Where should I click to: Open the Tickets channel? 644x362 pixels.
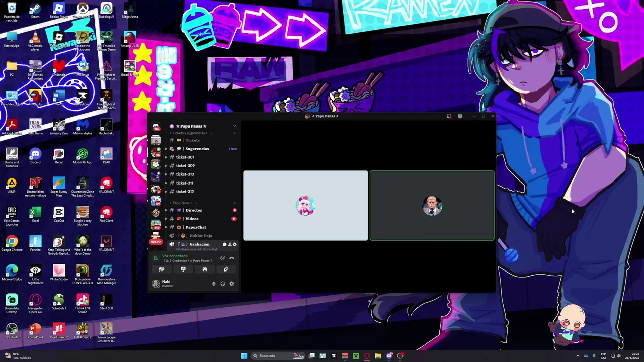(202, 140)
